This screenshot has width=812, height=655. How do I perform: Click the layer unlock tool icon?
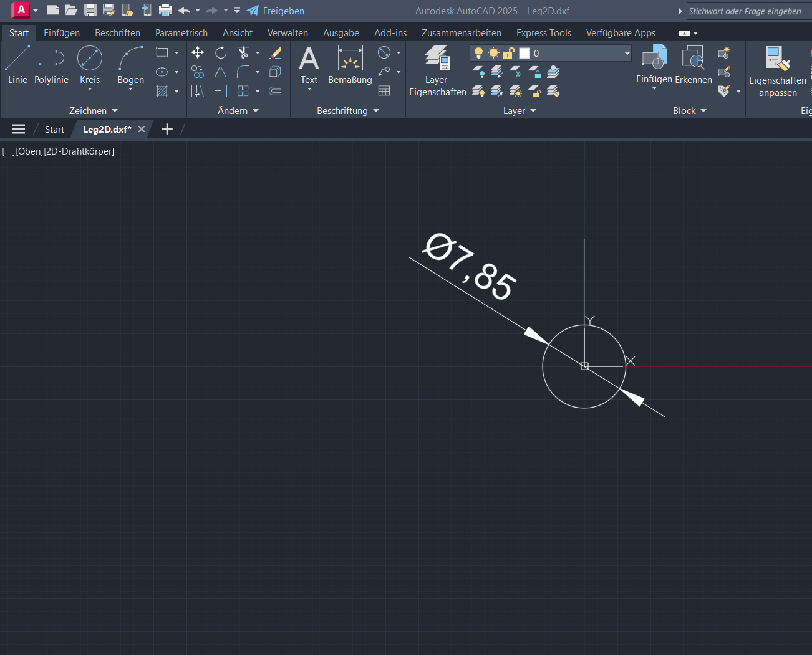point(534,92)
